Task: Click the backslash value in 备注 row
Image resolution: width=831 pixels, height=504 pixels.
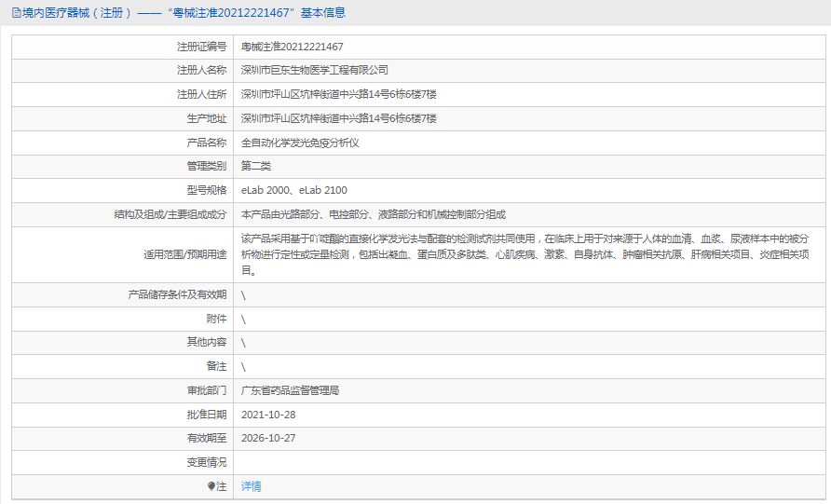Action: click(243, 367)
